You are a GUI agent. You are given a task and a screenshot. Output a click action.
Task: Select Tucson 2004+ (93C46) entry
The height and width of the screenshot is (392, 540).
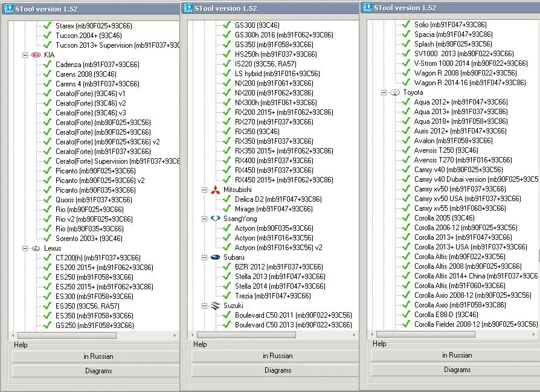89,36
